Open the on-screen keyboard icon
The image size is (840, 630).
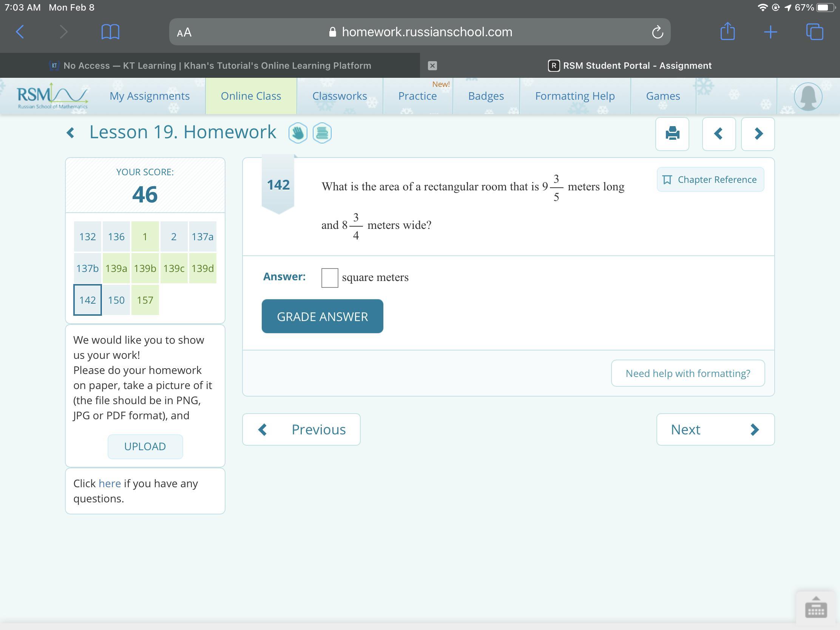[x=815, y=608]
